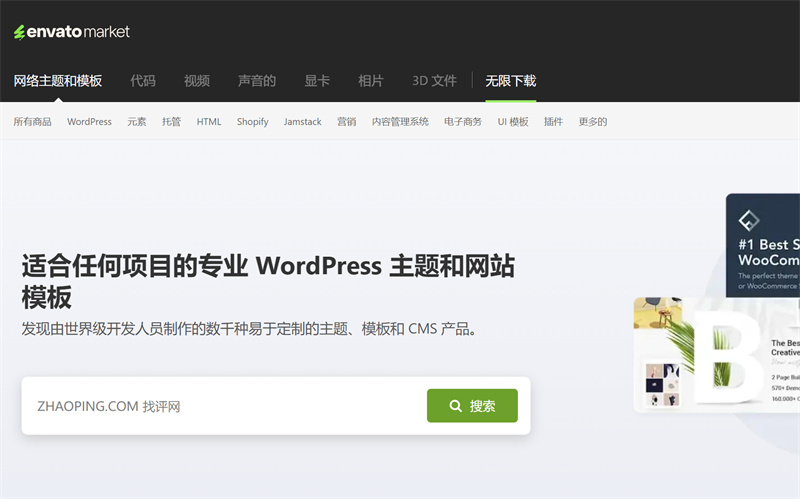This screenshot has height=499, width=800.
Task: Open the 代码 category tab
Action: [x=142, y=81]
